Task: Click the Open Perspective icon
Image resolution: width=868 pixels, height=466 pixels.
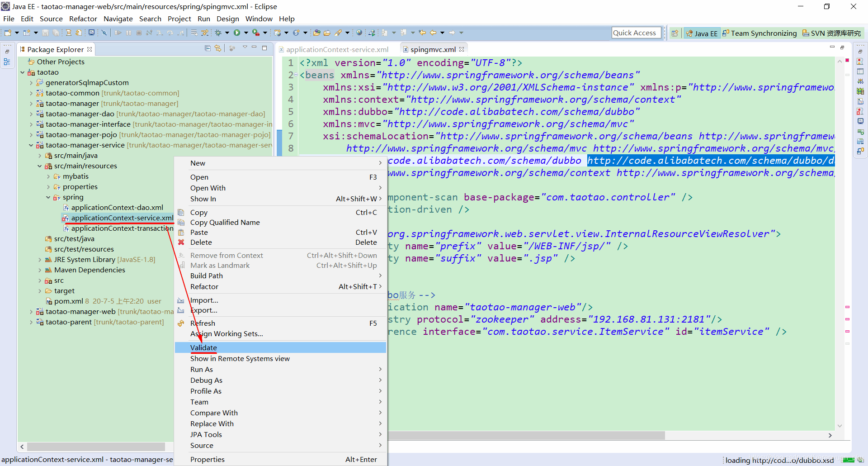Action: (675, 33)
